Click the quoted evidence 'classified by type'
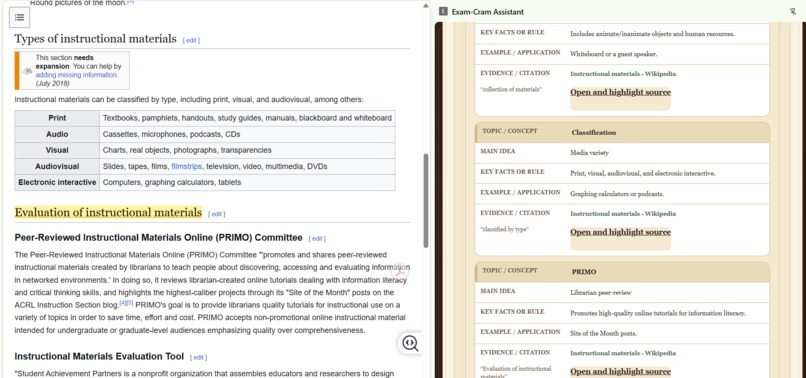806x378 pixels. point(504,229)
